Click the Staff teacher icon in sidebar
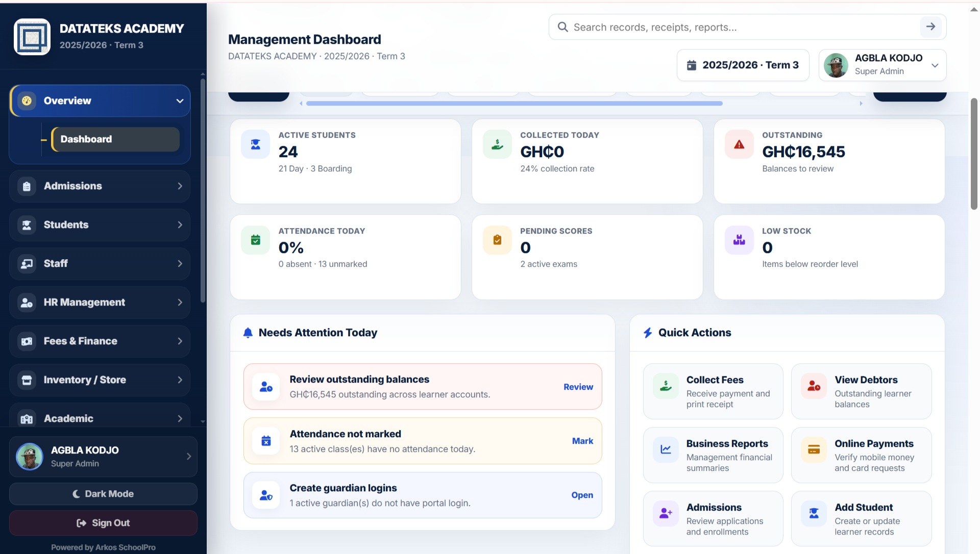980x554 pixels. [27, 264]
